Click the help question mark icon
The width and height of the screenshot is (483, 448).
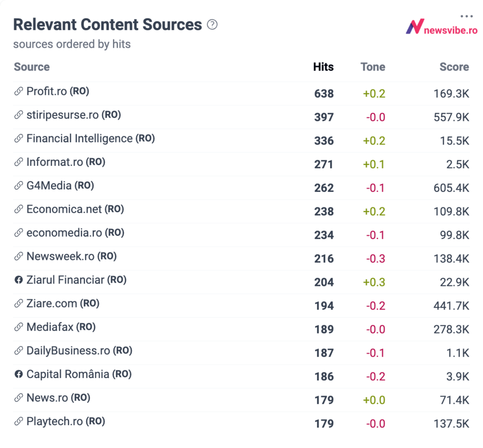click(212, 24)
